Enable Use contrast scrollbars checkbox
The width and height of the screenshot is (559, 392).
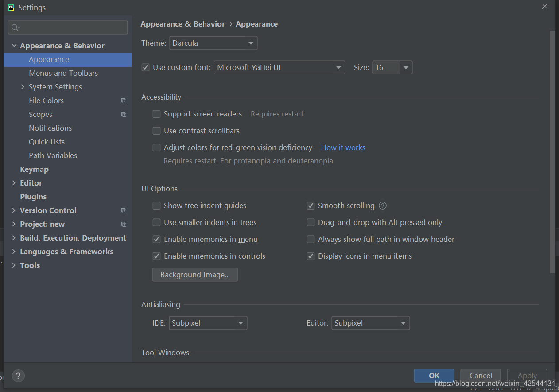click(156, 131)
